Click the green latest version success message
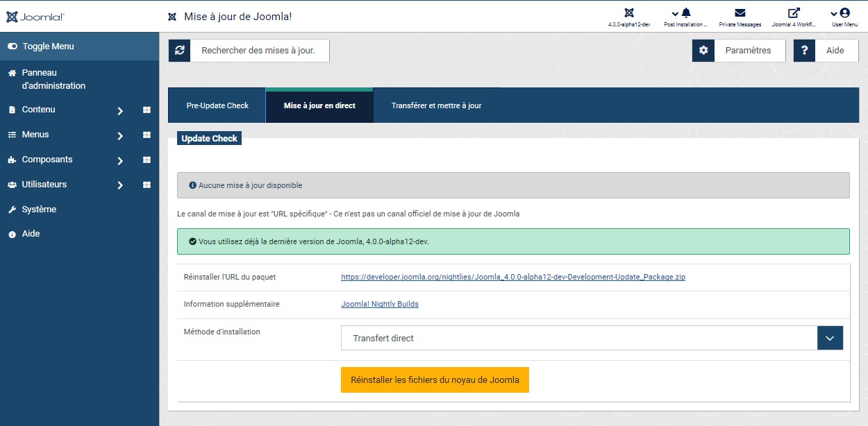The image size is (868, 426). (513, 241)
